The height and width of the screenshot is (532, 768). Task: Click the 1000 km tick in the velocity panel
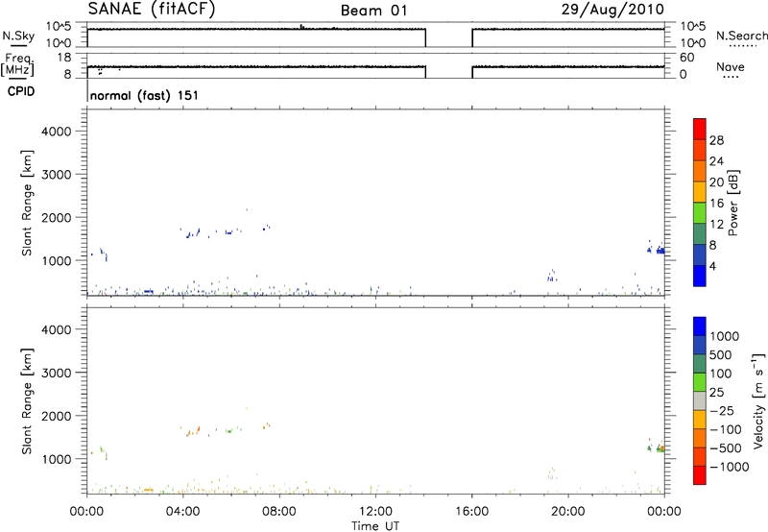tap(57, 459)
